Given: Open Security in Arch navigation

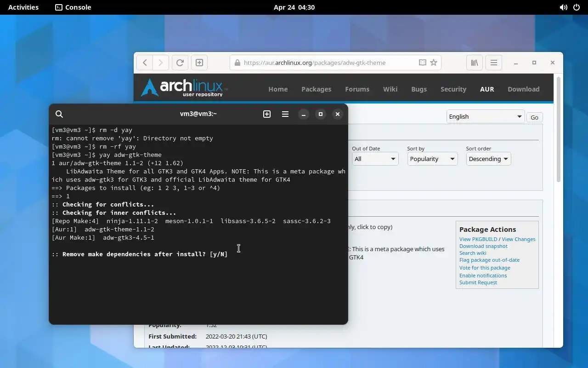Looking at the screenshot, I should click(x=453, y=89).
